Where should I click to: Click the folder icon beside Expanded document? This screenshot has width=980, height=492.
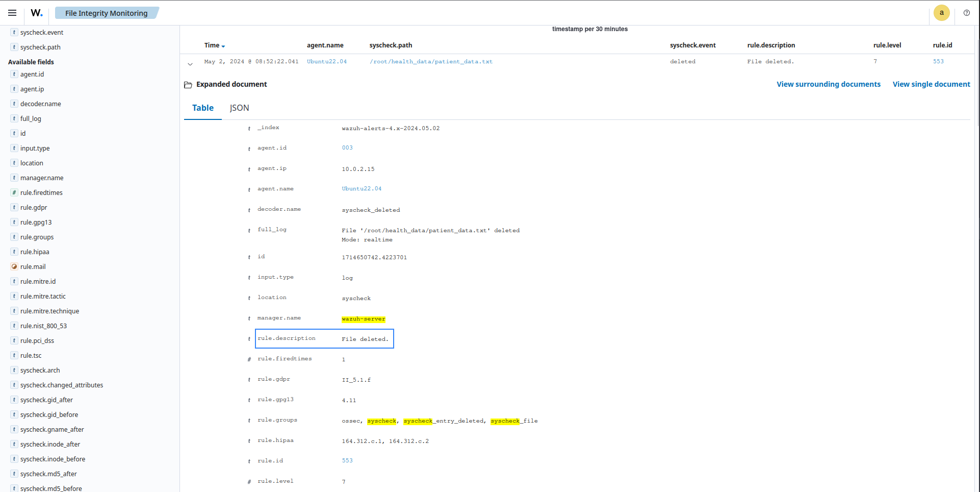(x=188, y=85)
